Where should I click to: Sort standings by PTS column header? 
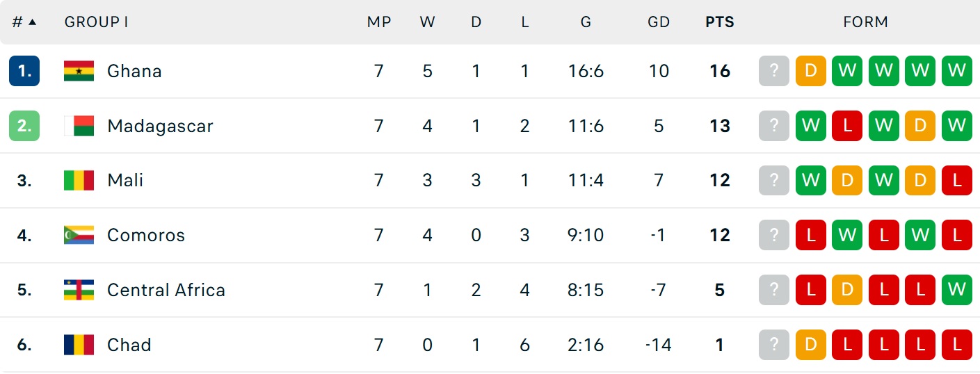(x=719, y=22)
